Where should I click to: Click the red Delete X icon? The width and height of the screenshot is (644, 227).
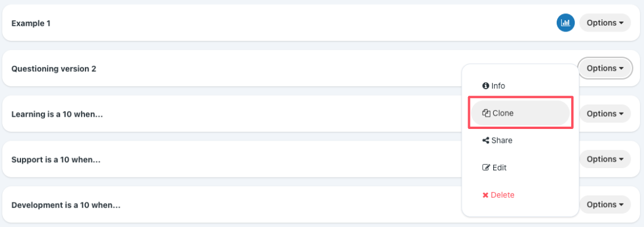click(x=486, y=195)
